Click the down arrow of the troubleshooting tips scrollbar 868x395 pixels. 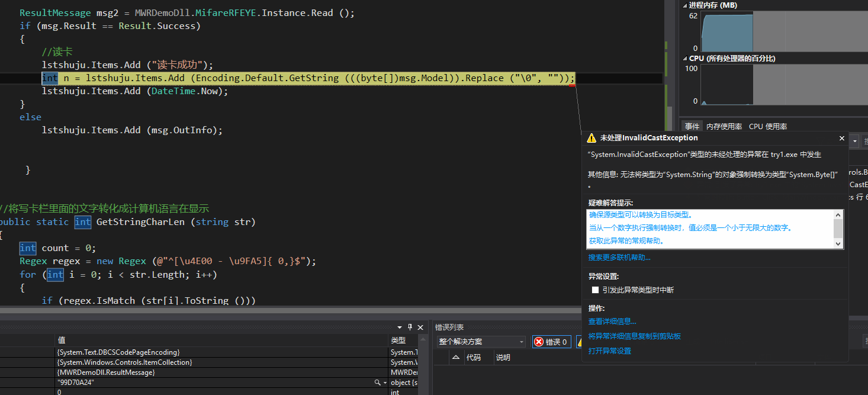pyautogui.click(x=838, y=243)
